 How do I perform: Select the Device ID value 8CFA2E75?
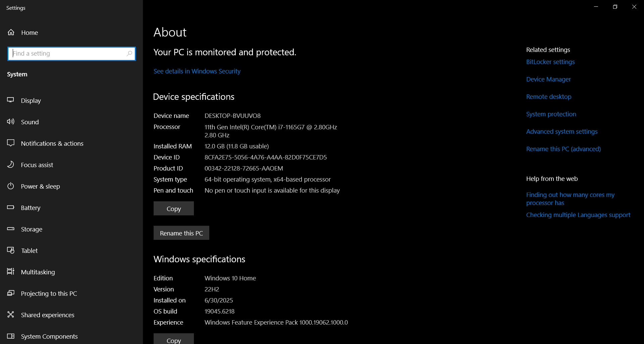click(266, 157)
